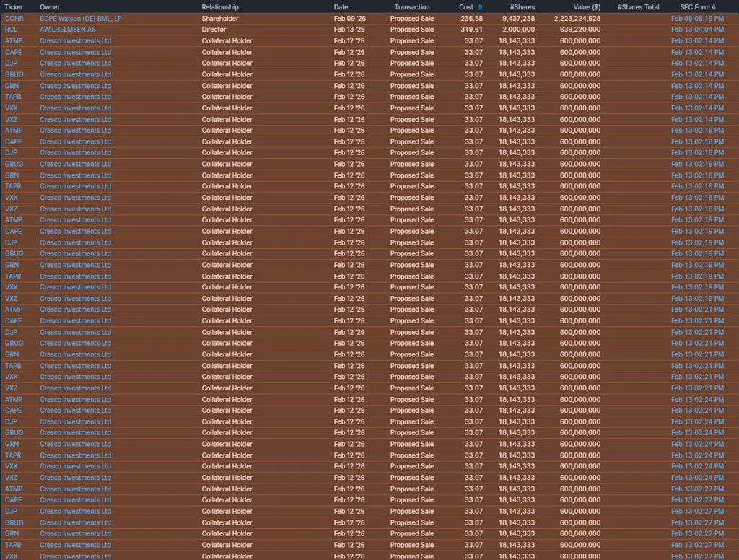Open SEC filing link in VXX 02:24 PM row
This screenshot has width=739, height=560.
(697, 466)
